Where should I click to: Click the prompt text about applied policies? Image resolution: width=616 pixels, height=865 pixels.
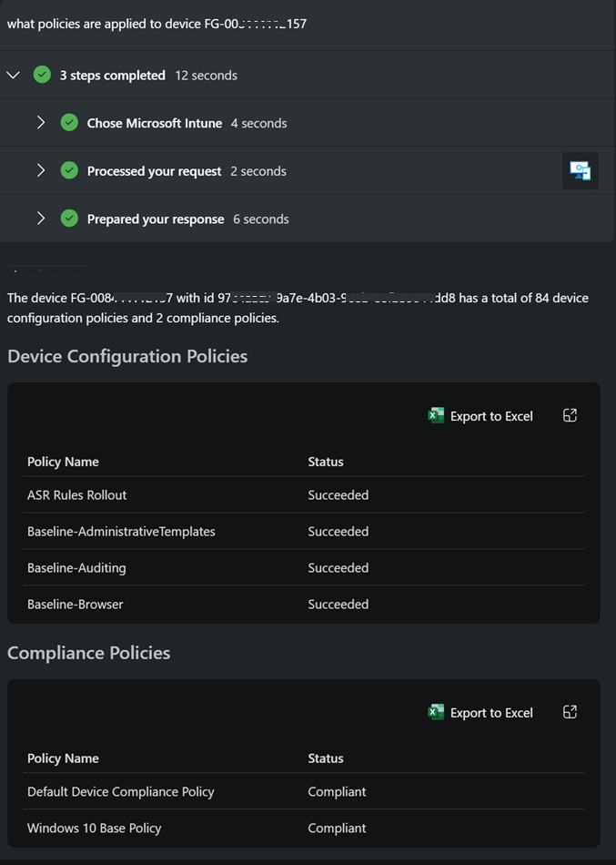(x=157, y=24)
